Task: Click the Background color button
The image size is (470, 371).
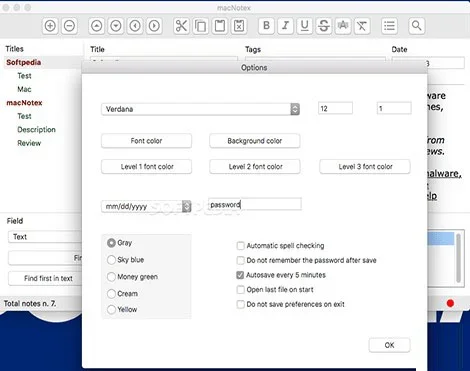Action: [255, 141]
